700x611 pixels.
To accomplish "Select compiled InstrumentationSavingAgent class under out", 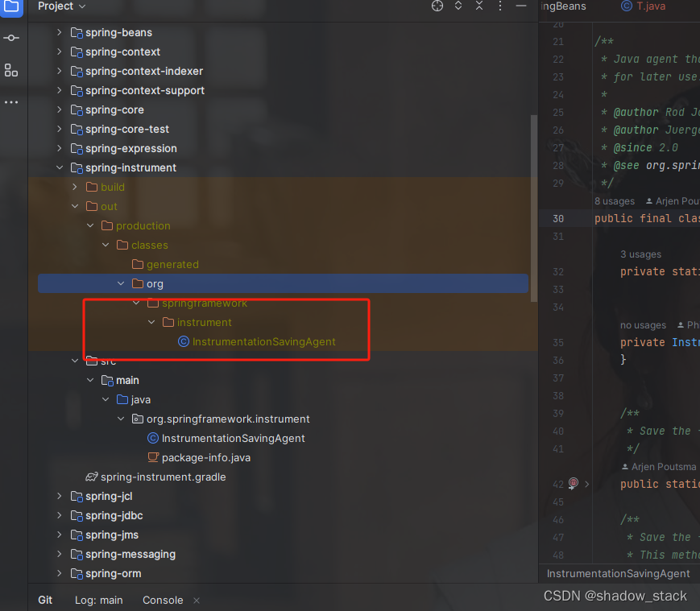I will coord(263,341).
